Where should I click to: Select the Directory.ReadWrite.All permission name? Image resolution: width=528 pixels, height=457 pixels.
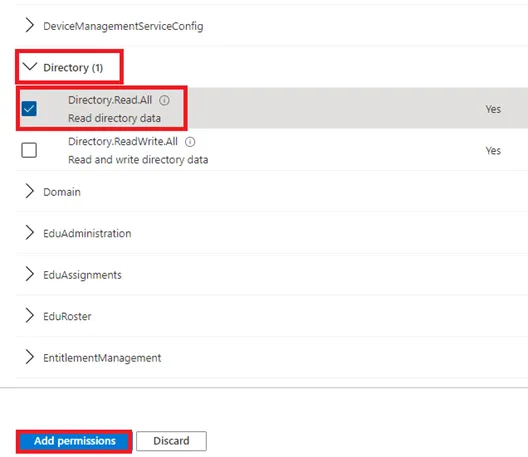point(123,141)
